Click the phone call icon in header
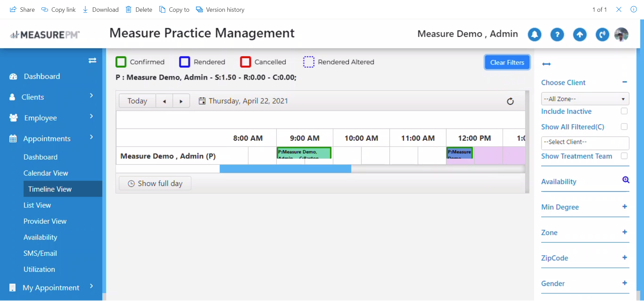This screenshot has height=301, width=644. pos(602,35)
